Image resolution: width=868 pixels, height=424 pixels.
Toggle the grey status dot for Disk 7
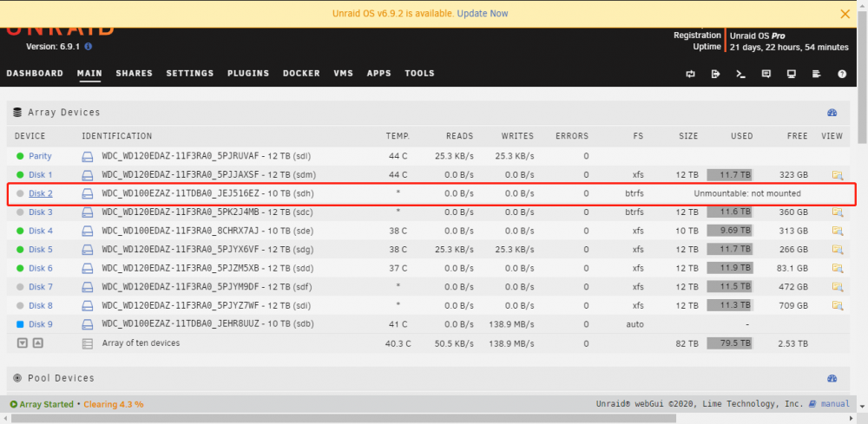click(x=21, y=287)
